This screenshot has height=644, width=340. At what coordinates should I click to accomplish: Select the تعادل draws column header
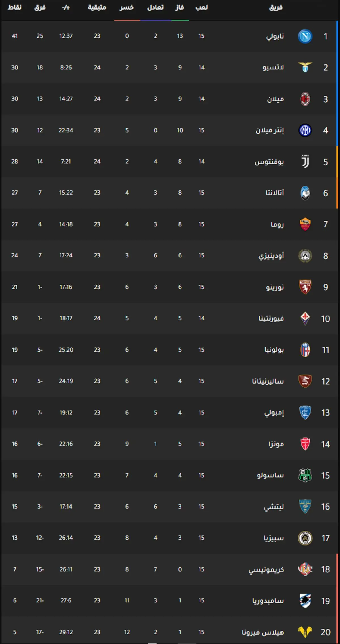pos(155,7)
